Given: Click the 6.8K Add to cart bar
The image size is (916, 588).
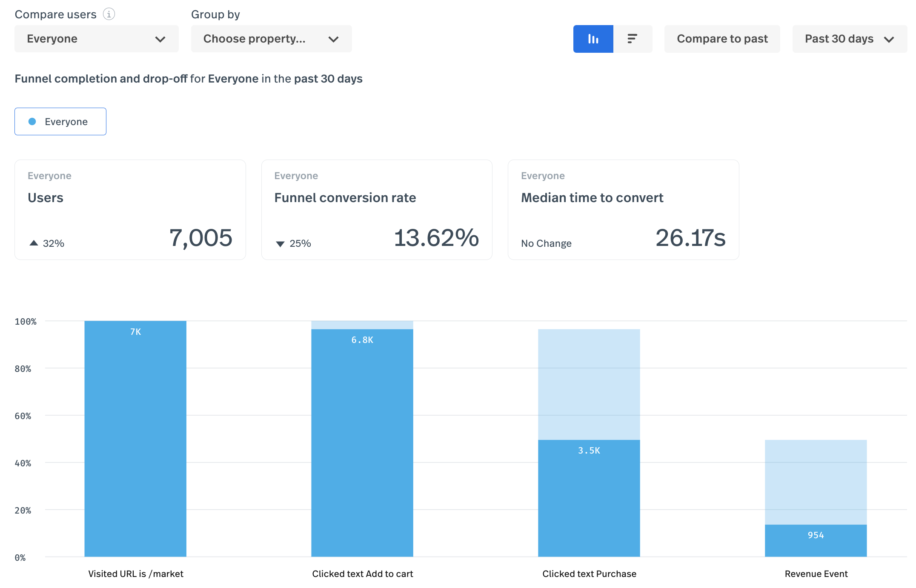Looking at the screenshot, I should click(x=362, y=442).
